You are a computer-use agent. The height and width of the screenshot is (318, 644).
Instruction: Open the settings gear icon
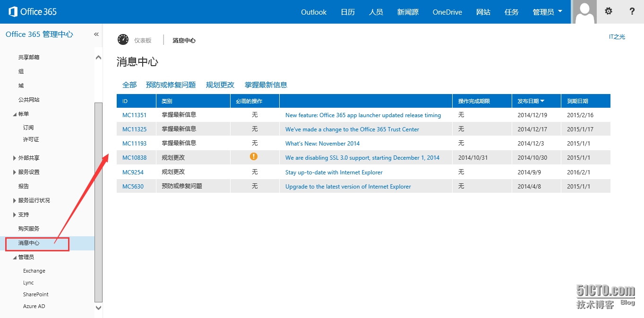609,11
